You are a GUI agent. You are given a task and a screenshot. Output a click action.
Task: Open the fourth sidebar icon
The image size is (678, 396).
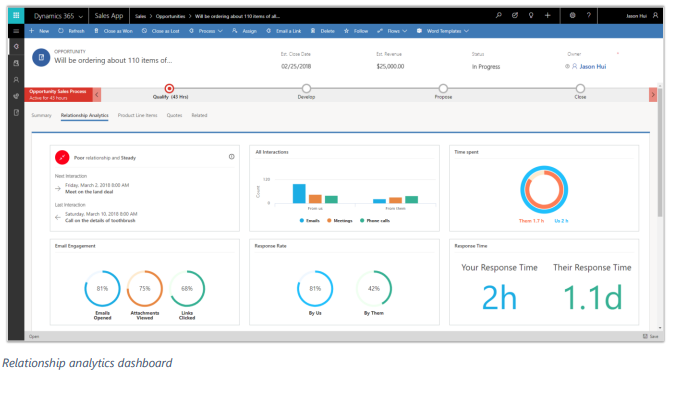[x=16, y=96]
